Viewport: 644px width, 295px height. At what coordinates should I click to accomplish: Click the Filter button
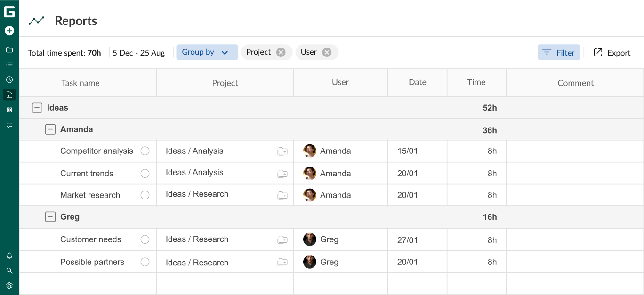point(559,53)
